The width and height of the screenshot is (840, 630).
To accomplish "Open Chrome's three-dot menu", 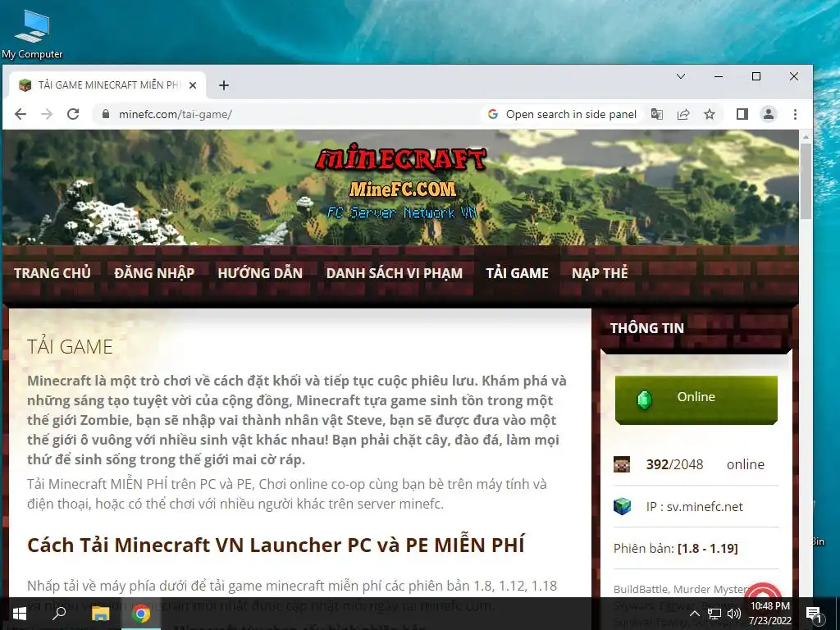I will pyautogui.click(x=795, y=114).
